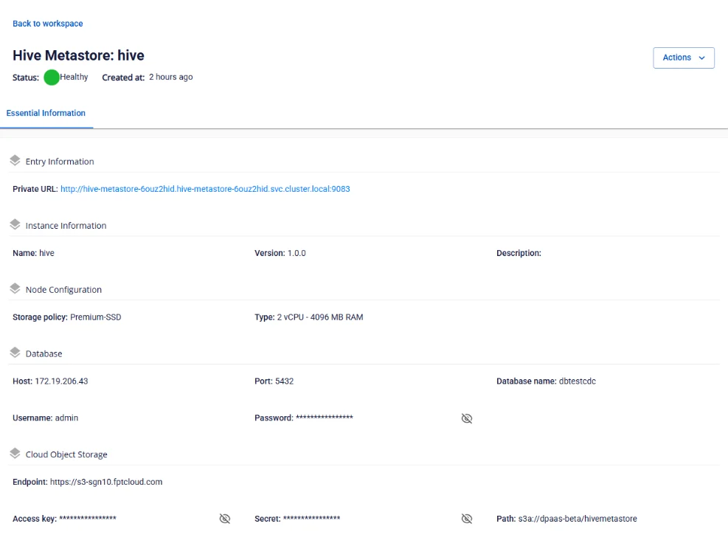The height and width of the screenshot is (560, 728).
Task: Click the Version 1.0.0 value
Action: (x=297, y=253)
